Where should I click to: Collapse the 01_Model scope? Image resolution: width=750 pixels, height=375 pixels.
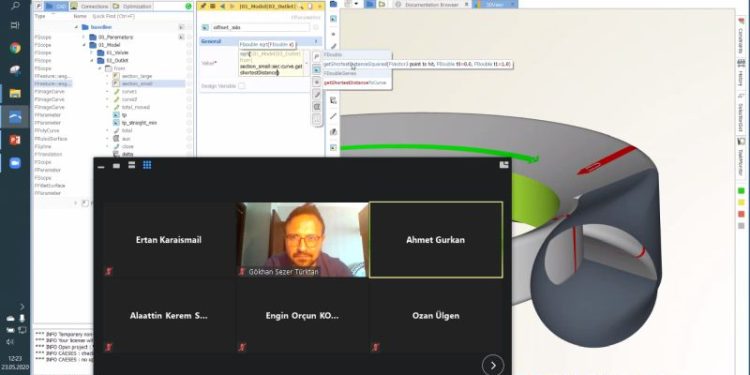84,45
